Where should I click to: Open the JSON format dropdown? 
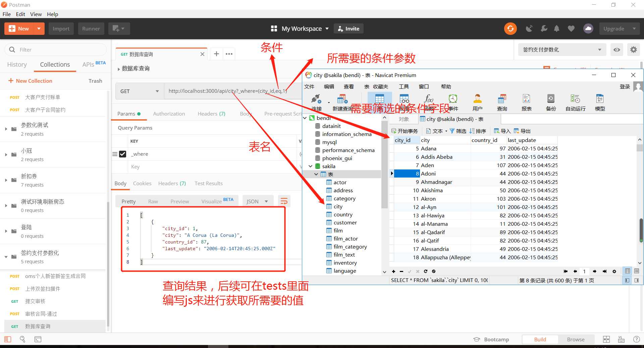click(x=257, y=201)
